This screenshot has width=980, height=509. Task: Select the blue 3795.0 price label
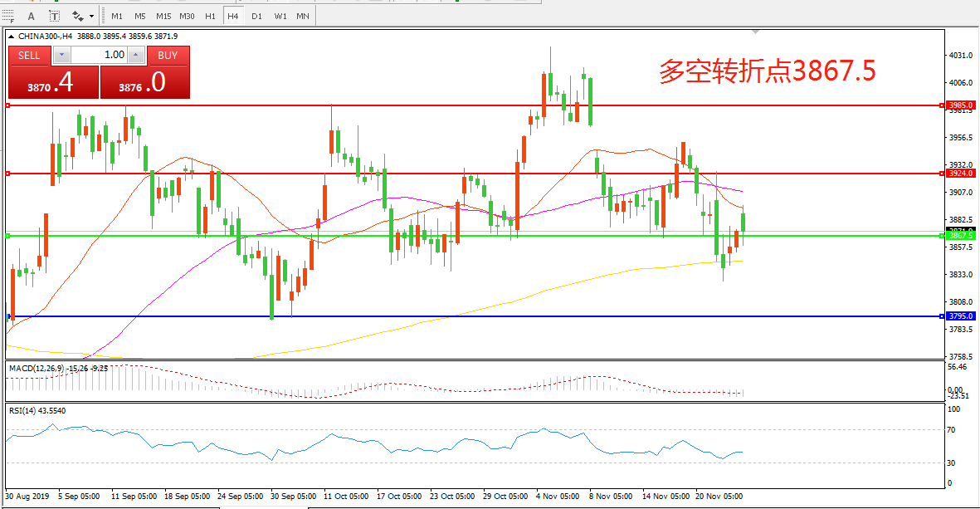click(961, 316)
